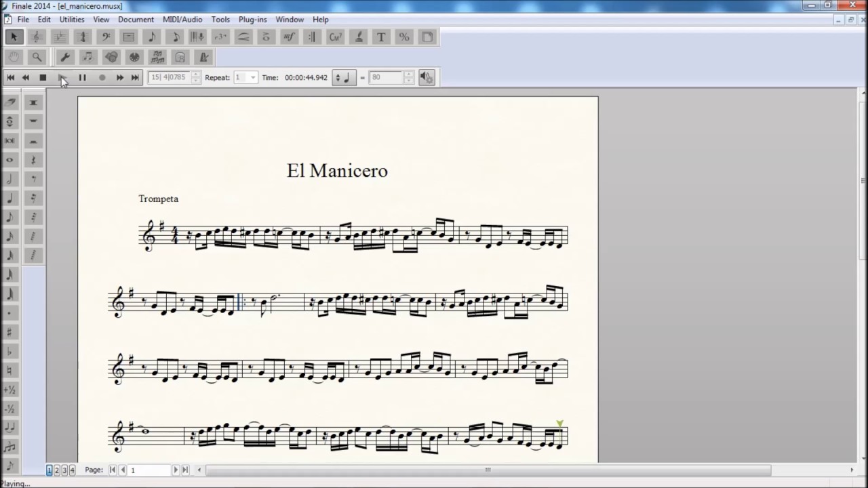Apply natural accidental
The width and height of the screenshot is (868, 488).
tap(10, 371)
